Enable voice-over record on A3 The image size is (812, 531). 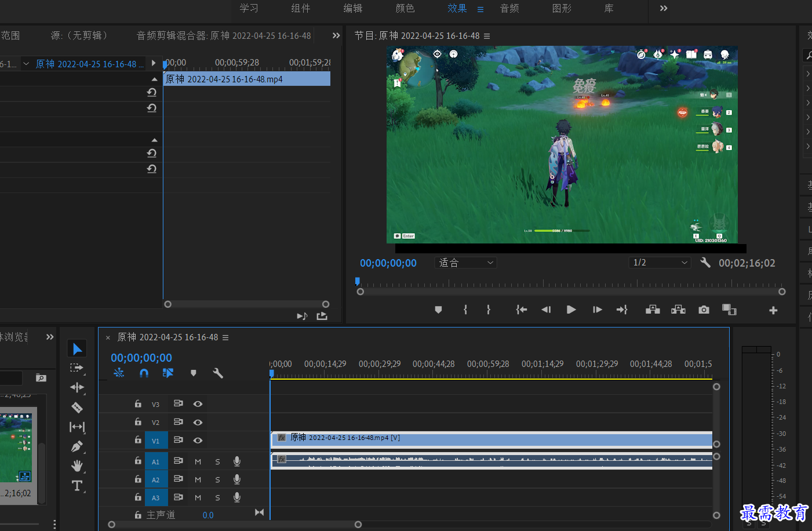click(x=237, y=497)
